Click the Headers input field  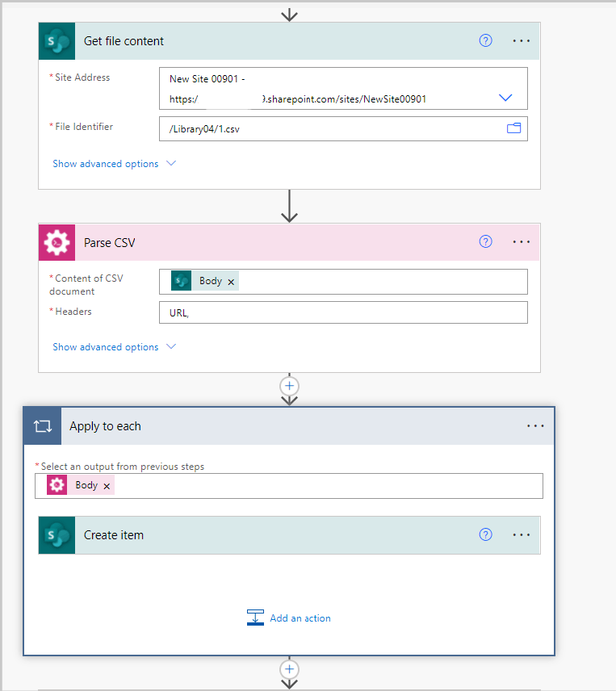(343, 312)
